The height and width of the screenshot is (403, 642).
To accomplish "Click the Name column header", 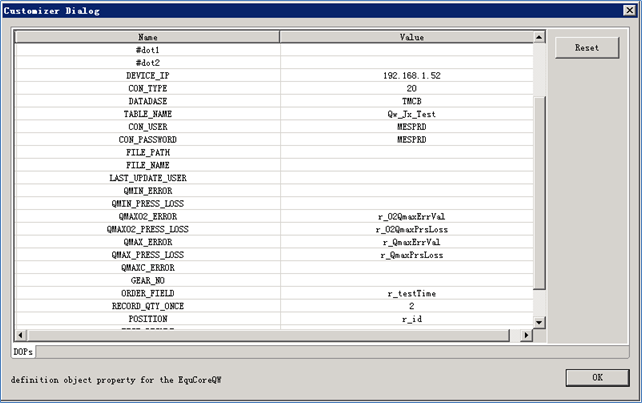I will coord(147,37).
